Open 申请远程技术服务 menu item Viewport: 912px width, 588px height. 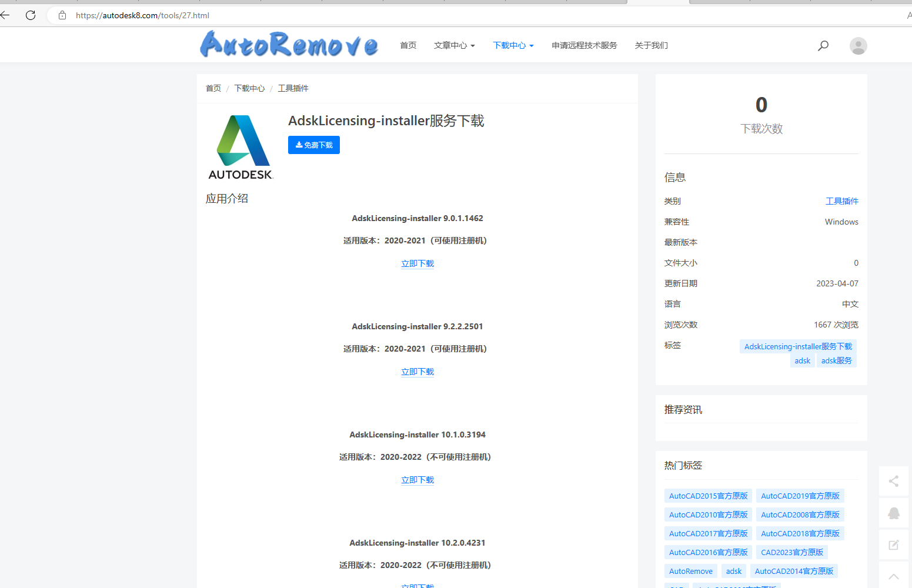pyautogui.click(x=584, y=45)
